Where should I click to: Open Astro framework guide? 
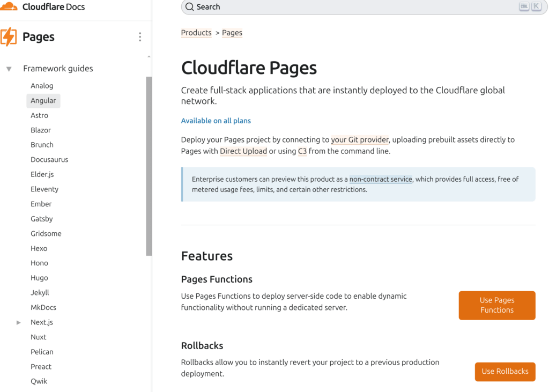pyautogui.click(x=39, y=115)
